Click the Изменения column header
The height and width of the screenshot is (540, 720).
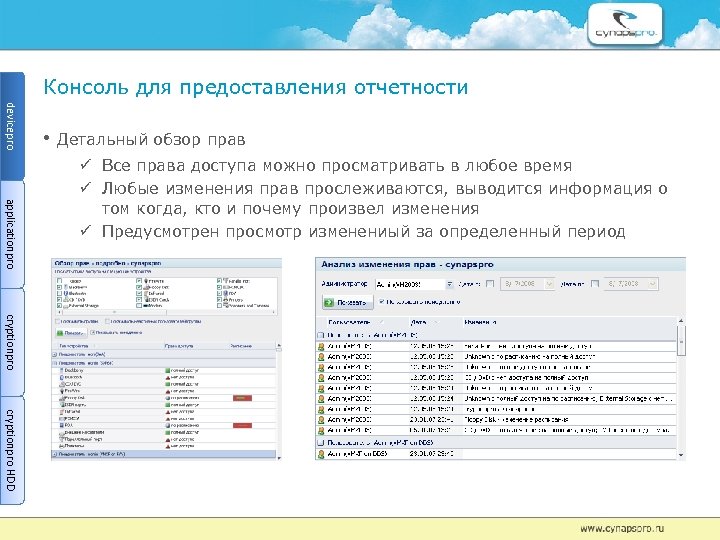480,322
